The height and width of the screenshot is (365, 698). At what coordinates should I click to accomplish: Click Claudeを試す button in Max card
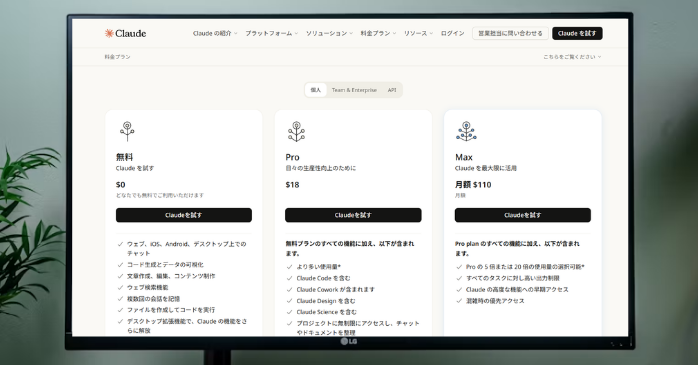pos(523,215)
